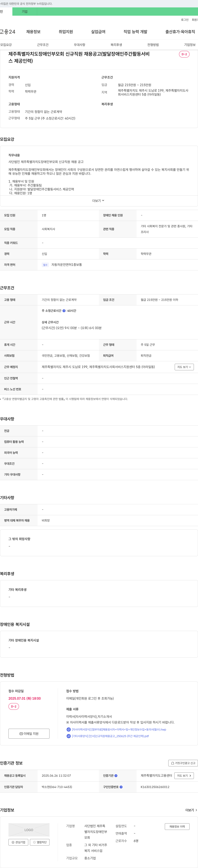Open 더보기 next to 기업정보
Screen dimensions: 198x868
point(191,810)
